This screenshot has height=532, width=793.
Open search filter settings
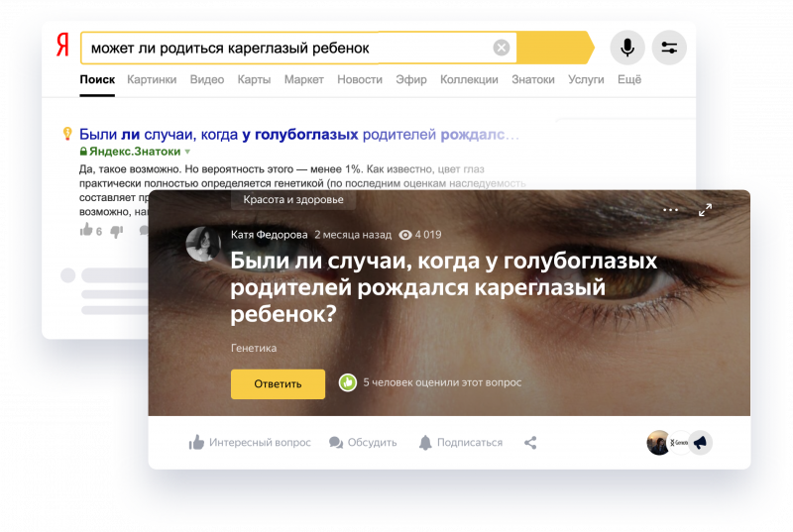[669, 48]
